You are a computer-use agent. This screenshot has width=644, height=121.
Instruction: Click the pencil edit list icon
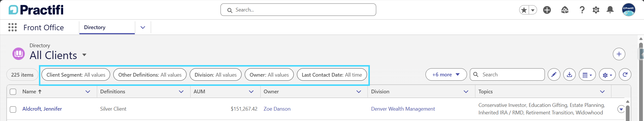554,75
